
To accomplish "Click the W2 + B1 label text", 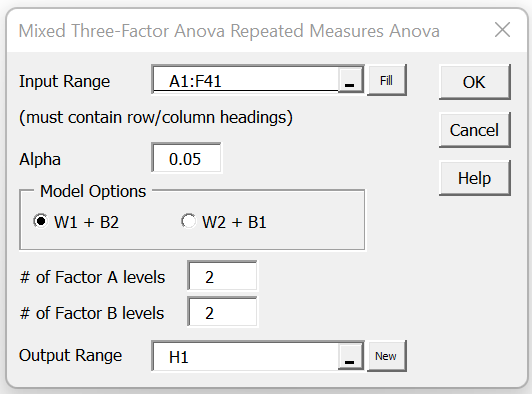I will [234, 223].
